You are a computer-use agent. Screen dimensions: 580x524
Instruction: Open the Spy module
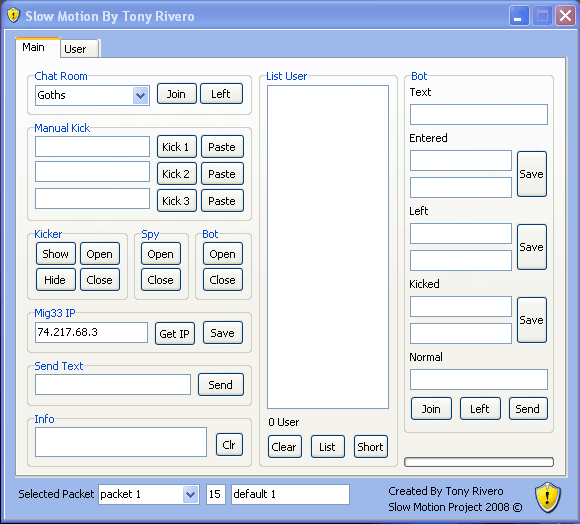point(161,254)
